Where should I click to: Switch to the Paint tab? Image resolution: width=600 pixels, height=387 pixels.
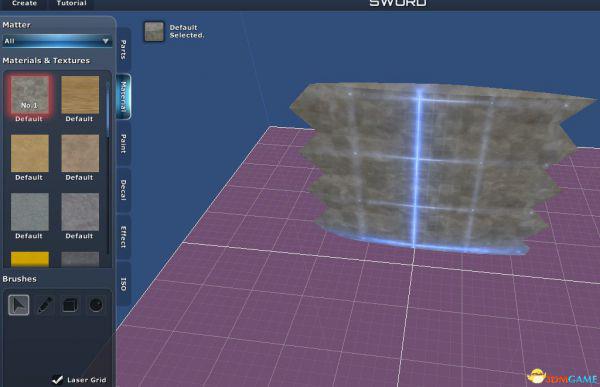coord(124,144)
